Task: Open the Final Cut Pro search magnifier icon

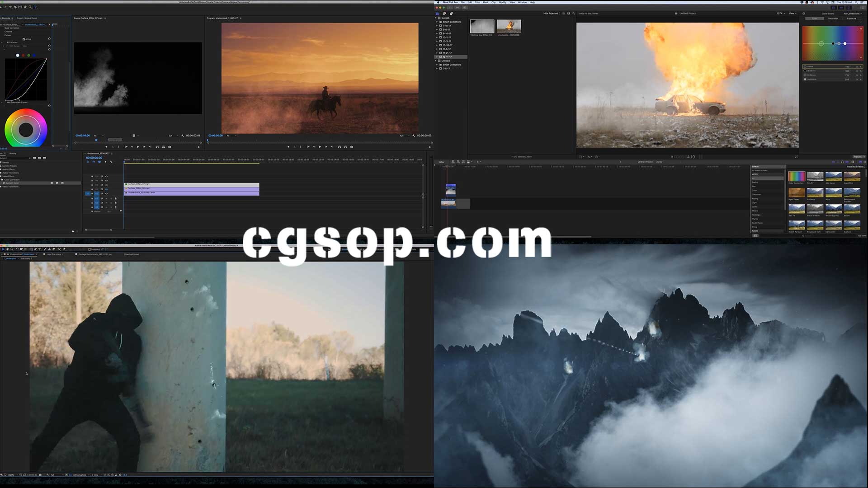Action: pyautogui.click(x=574, y=14)
